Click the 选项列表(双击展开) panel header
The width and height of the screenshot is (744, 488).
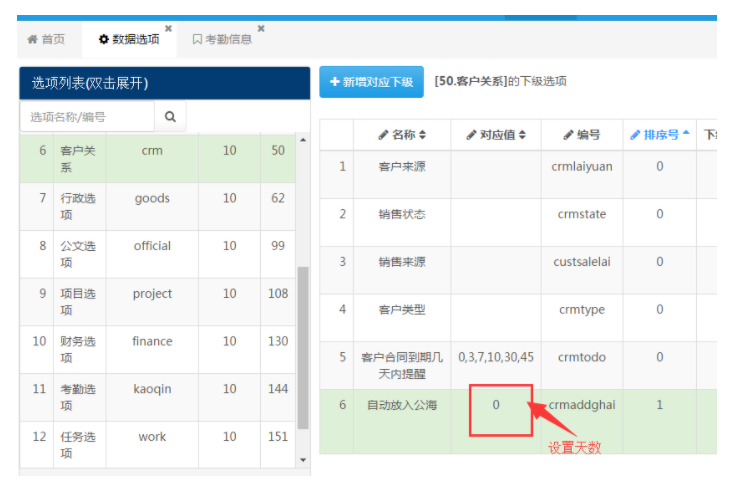[165, 83]
